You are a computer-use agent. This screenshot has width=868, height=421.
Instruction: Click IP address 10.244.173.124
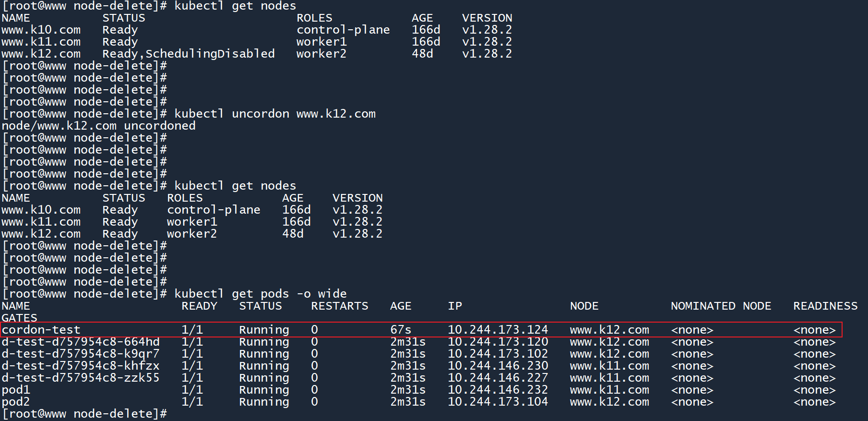click(498, 330)
